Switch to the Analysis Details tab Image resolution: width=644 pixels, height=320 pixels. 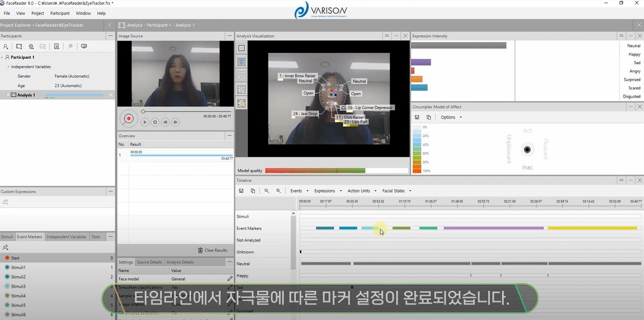tap(180, 262)
